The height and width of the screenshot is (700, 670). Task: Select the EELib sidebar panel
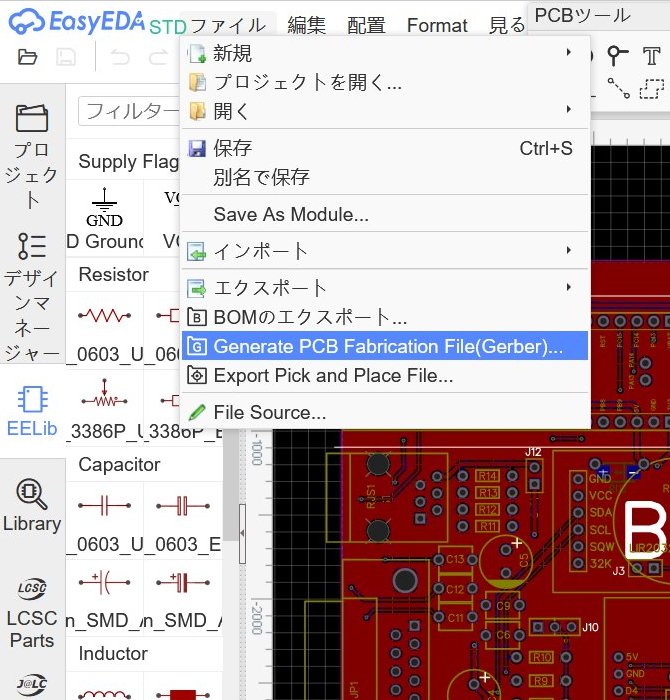[x=32, y=411]
